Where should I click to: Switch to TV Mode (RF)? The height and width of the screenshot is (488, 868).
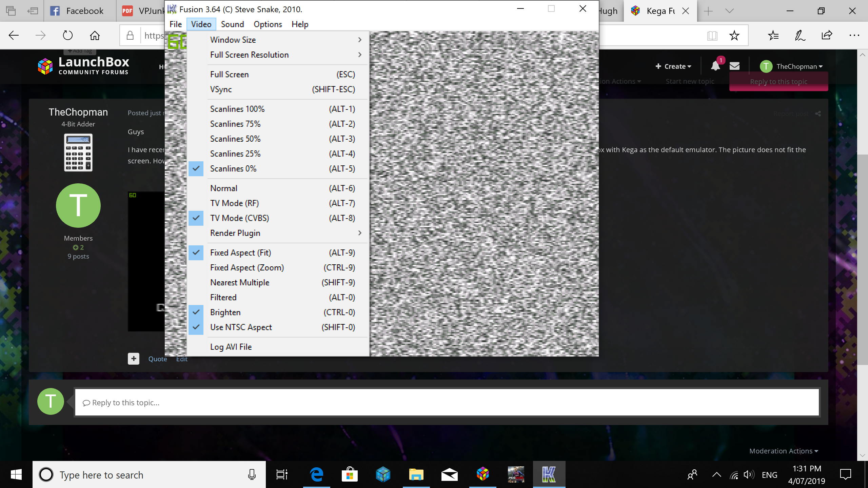278,203
